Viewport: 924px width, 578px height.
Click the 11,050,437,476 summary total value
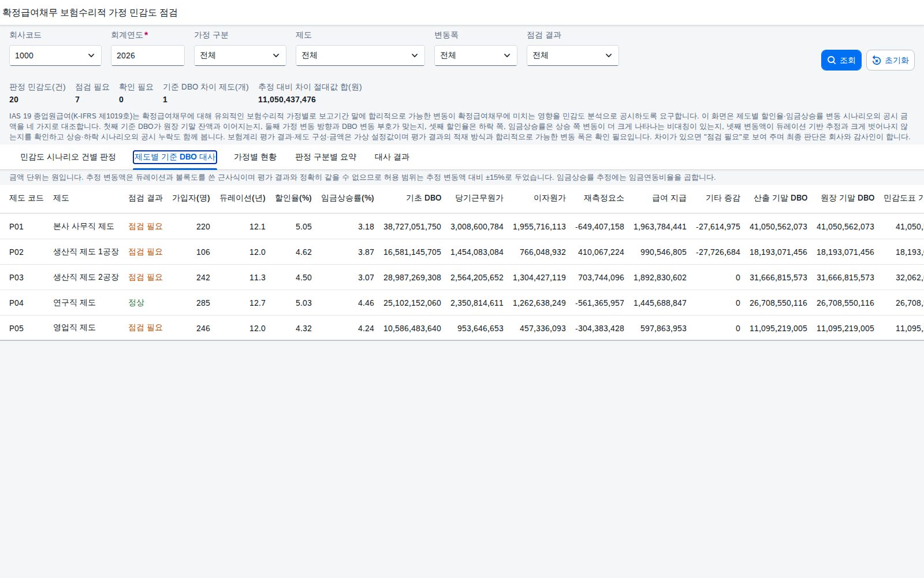[x=287, y=99]
